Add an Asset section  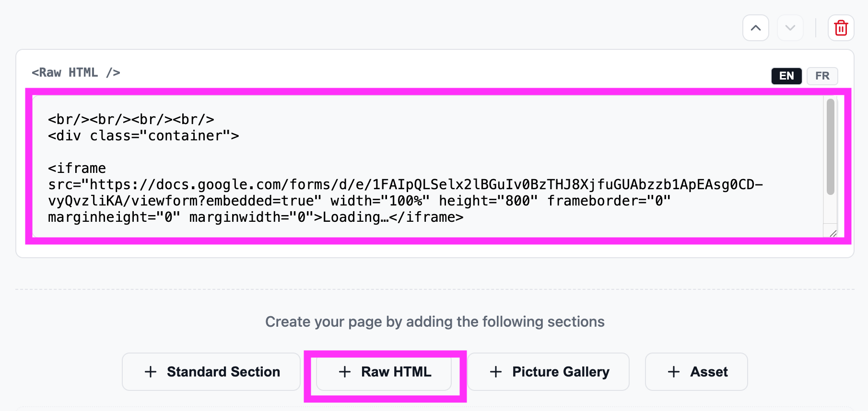click(696, 372)
